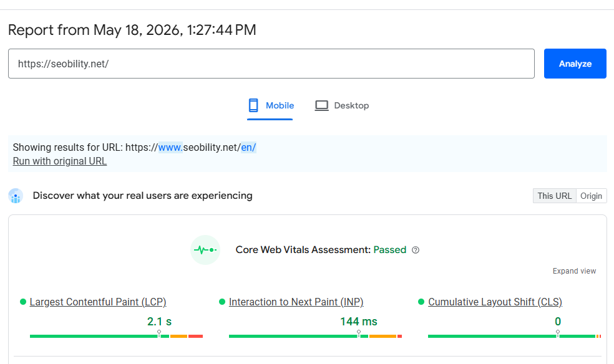Click the Core Web Vitals pulse icon
Image resolution: width=614 pixels, height=364 pixels.
point(205,250)
